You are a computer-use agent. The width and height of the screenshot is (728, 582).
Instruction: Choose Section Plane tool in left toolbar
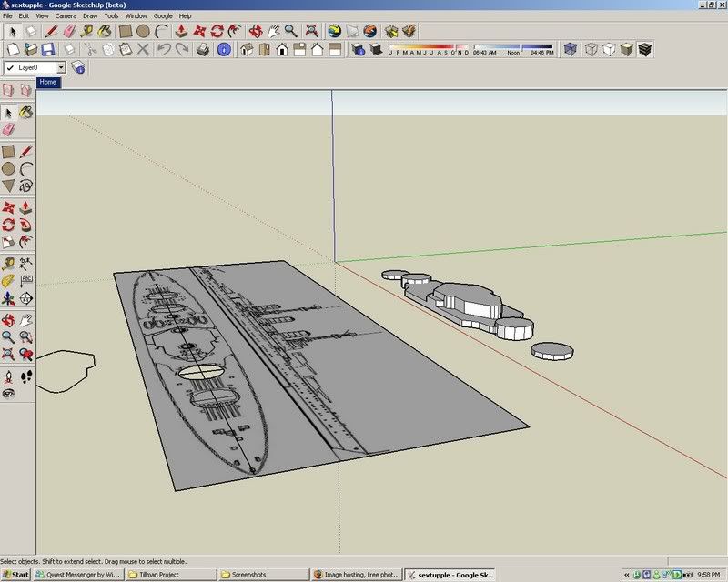click(26, 298)
